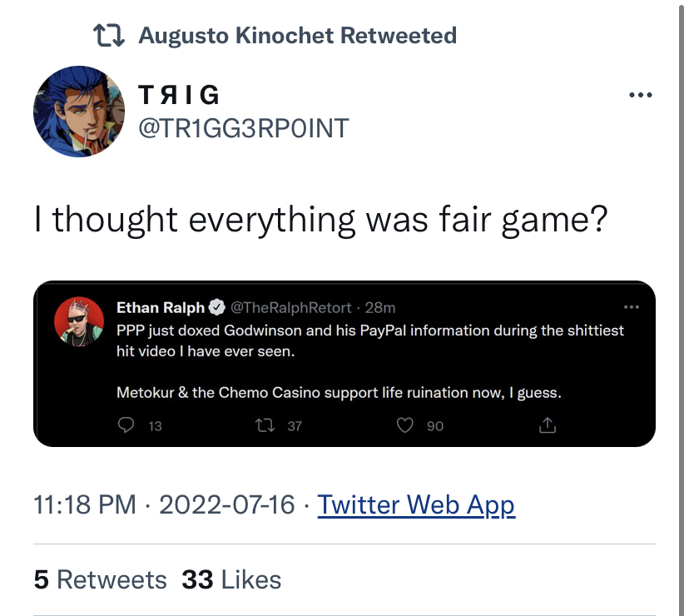This screenshot has width=689, height=616.
Task: Click the Augusto Kinochet Retweeted label
Action: click(297, 36)
